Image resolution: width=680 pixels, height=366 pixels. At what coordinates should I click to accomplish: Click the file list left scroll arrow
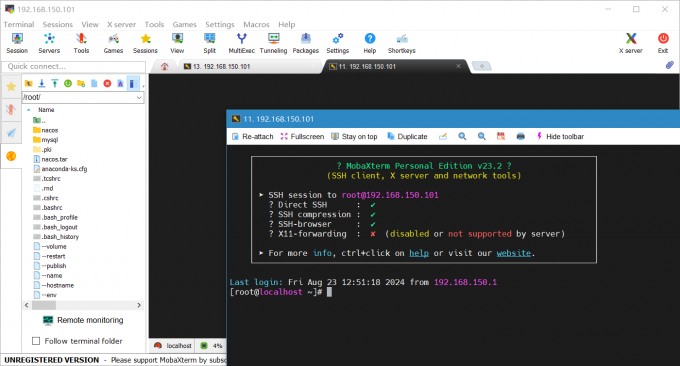(26, 305)
